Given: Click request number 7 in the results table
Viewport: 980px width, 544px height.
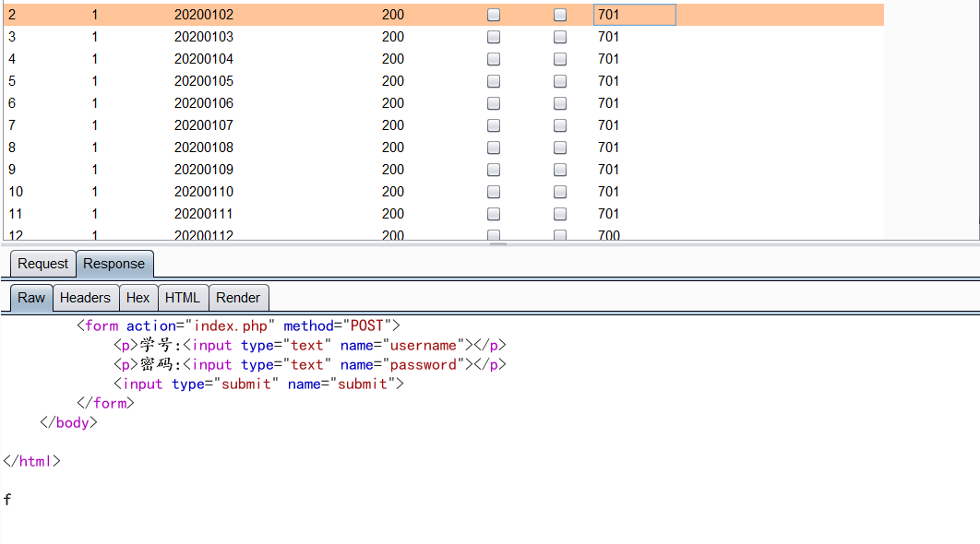Looking at the screenshot, I should click(12, 125).
